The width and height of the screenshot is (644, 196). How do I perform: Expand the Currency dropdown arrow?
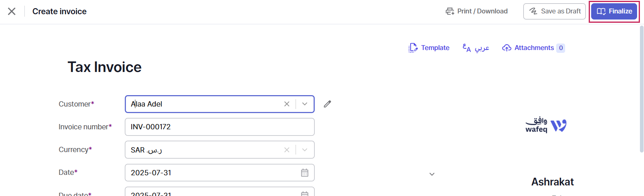305,150
